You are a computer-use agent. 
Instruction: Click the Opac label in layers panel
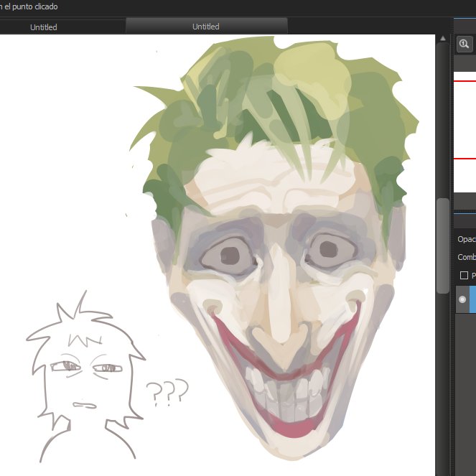click(x=466, y=239)
